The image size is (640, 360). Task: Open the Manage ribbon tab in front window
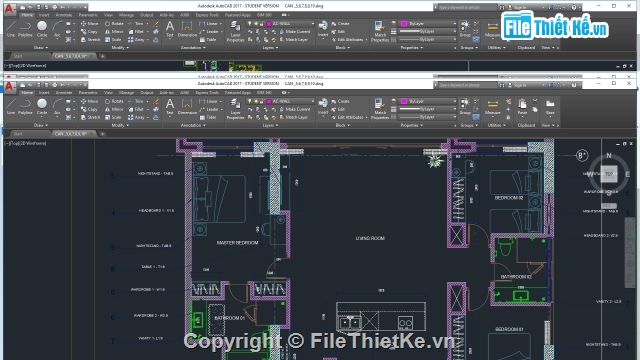(126, 93)
